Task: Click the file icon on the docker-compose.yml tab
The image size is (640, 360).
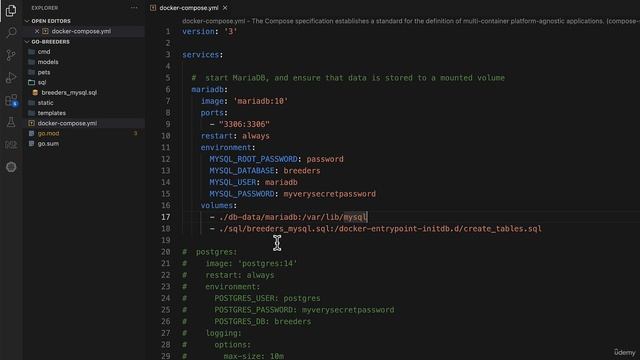Action: pos(153,8)
